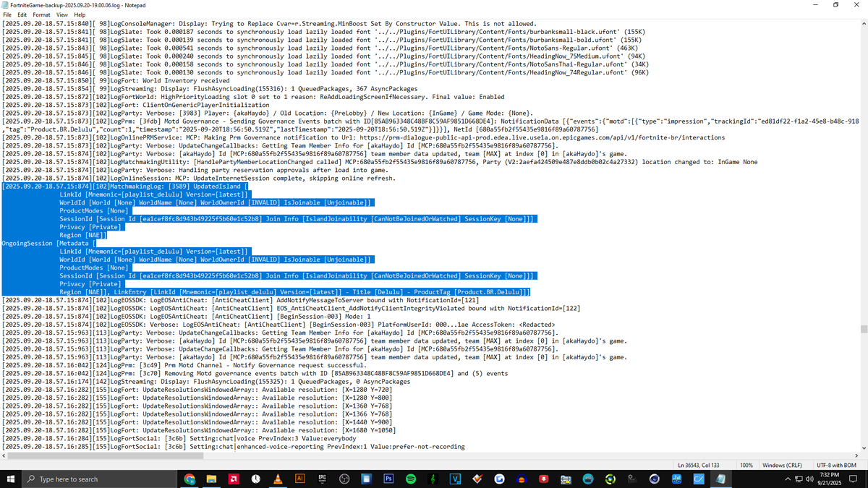
Task: Click the 'MatchmakingLog: [3589] UpdatedIsland' line
Action: click(126, 186)
